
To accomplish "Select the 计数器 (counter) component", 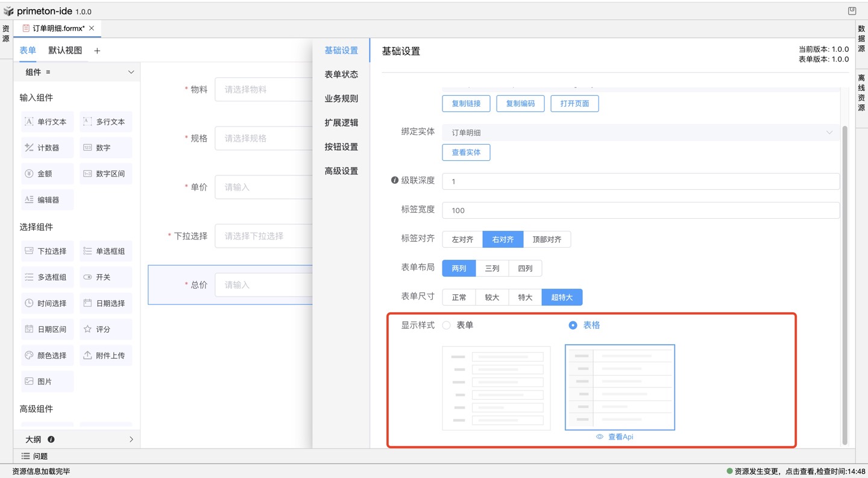I will 46,147.
